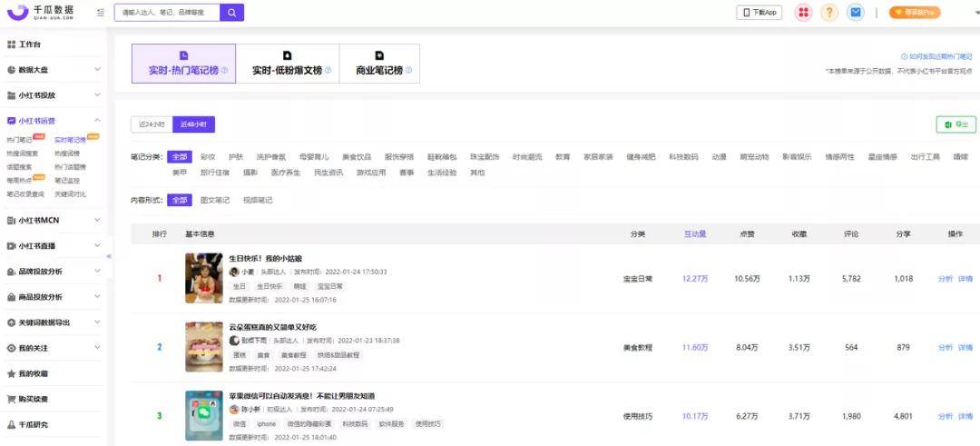Click help icon beside 实时-低粉爆文榜
The height and width of the screenshot is (446, 980).
[328, 71]
